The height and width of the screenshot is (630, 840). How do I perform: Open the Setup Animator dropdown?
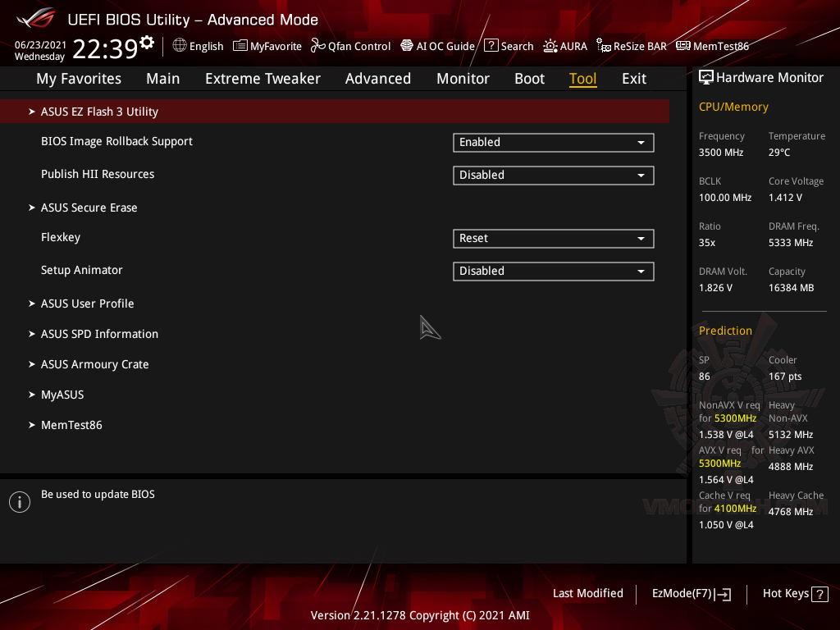(553, 271)
